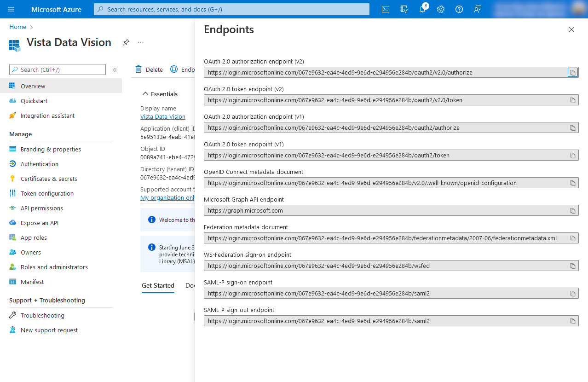Open the Azure portal hamburger menu

11,9
